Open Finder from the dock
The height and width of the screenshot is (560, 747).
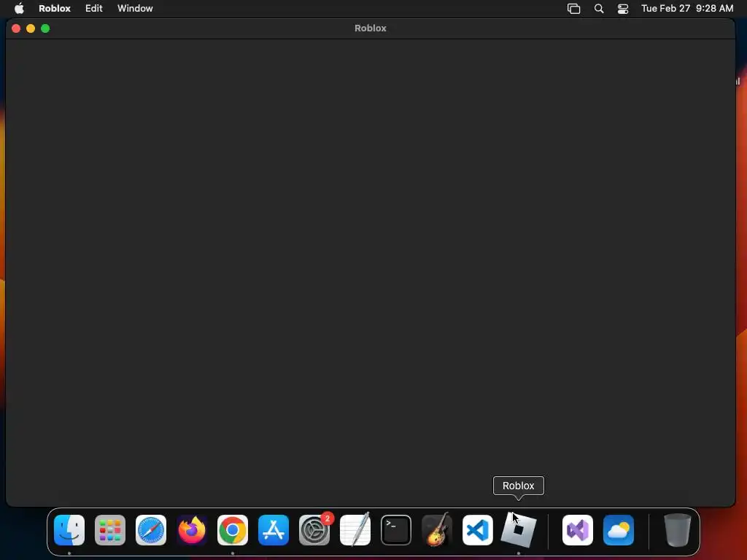(69, 530)
